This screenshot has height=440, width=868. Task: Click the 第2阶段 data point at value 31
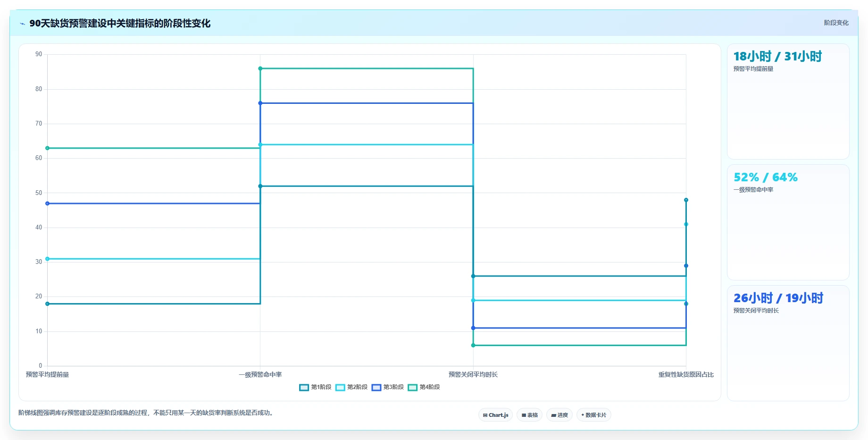47,259
